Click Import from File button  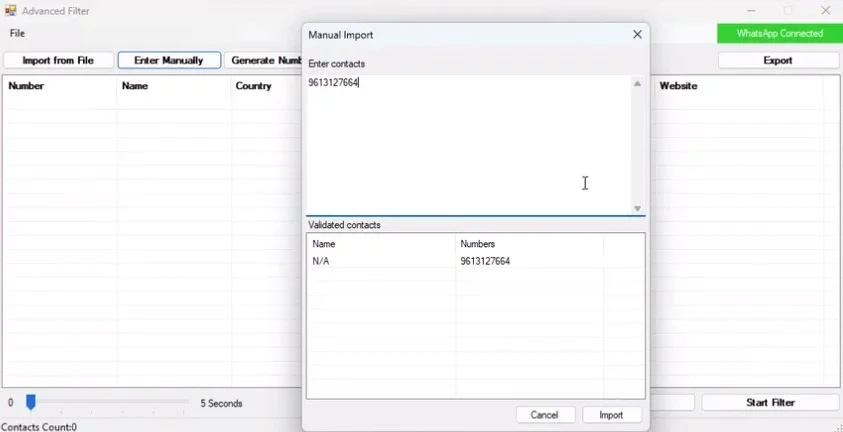pos(58,60)
